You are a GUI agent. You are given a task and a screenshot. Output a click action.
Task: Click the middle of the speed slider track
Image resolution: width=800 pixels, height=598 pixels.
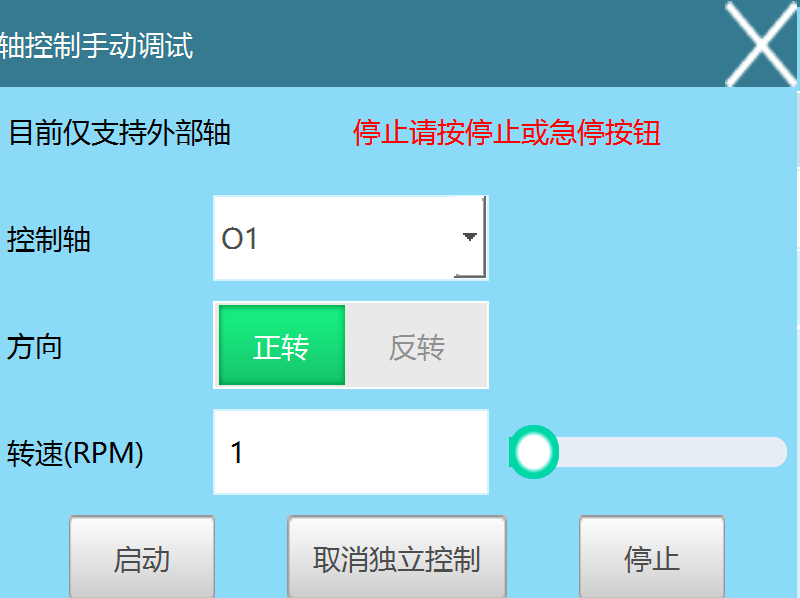point(650,452)
